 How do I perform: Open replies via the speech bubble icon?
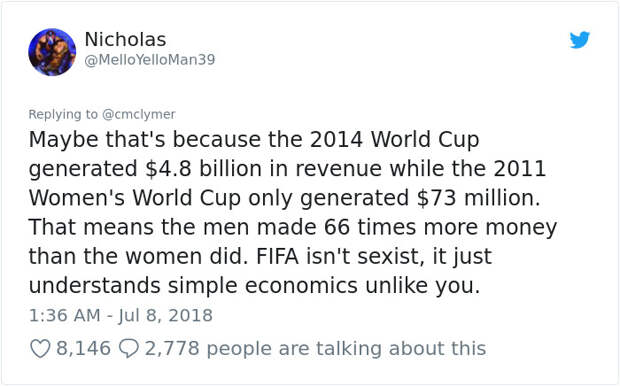(129, 349)
